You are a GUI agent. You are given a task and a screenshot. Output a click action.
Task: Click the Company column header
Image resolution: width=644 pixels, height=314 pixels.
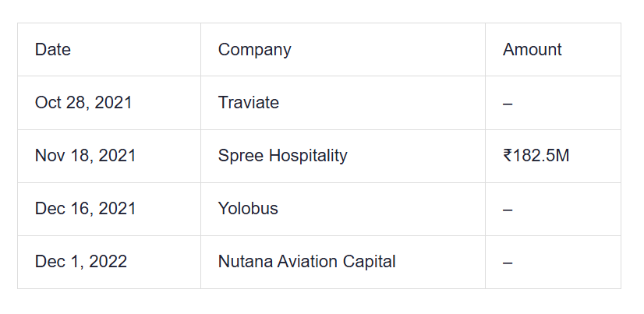pyautogui.click(x=254, y=50)
